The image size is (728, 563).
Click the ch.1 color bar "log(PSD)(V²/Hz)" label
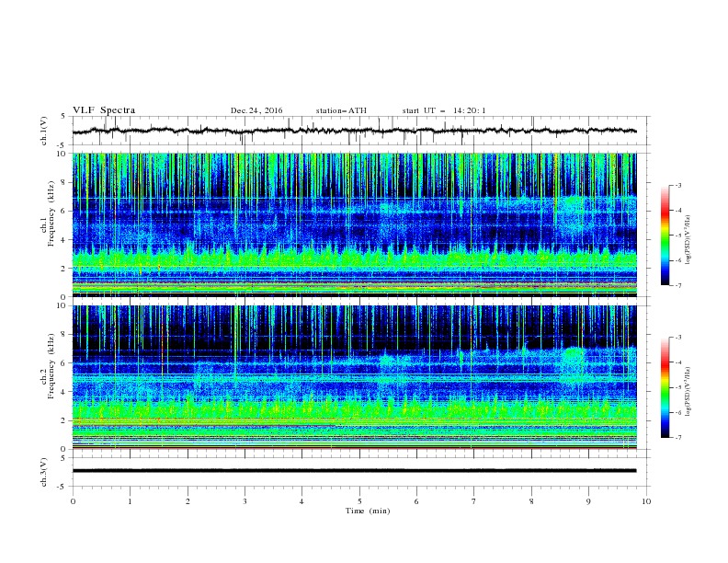688,240
